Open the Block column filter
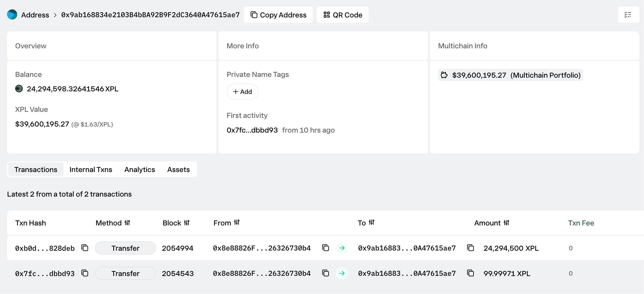 pyautogui.click(x=187, y=223)
